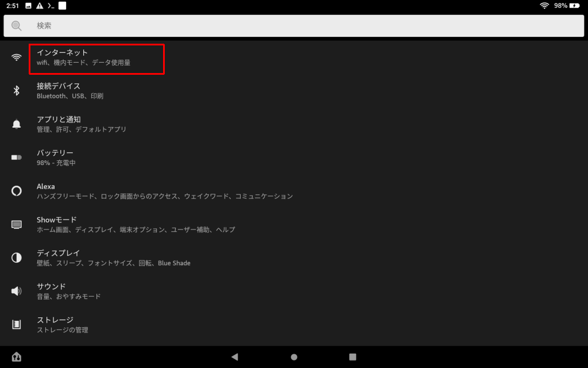The width and height of the screenshot is (588, 368).
Task: Open the Showモード settings
Action: [x=294, y=224]
